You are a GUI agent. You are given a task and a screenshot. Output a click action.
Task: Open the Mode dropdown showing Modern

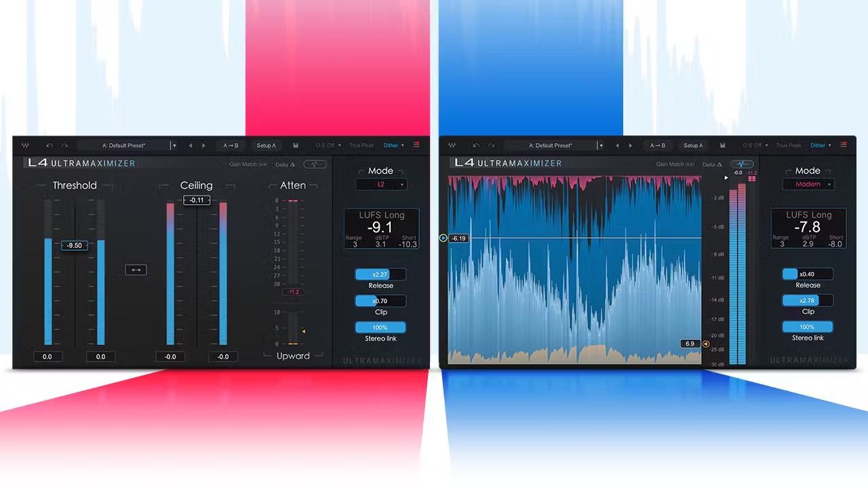pos(808,184)
